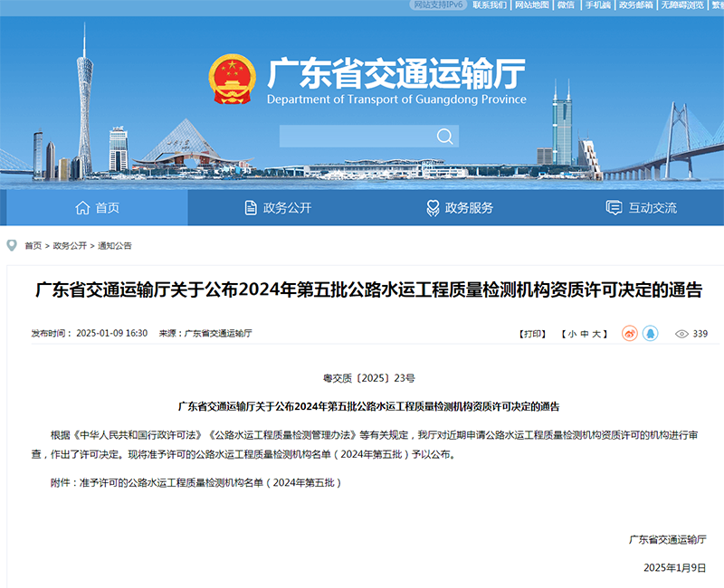
Task: Open 网站地图 link in the top bar
Action: [532, 5]
